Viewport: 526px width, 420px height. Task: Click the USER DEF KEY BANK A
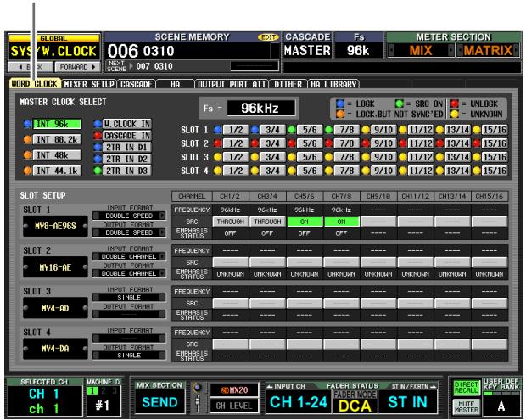click(x=501, y=406)
